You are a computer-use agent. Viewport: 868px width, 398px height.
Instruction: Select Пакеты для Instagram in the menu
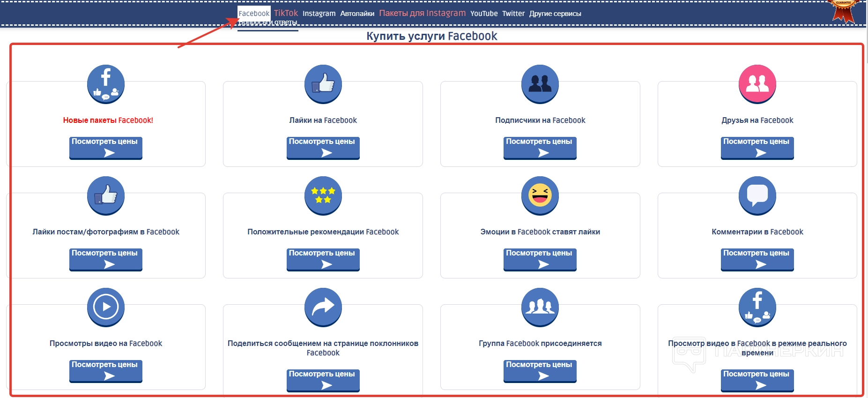423,13
